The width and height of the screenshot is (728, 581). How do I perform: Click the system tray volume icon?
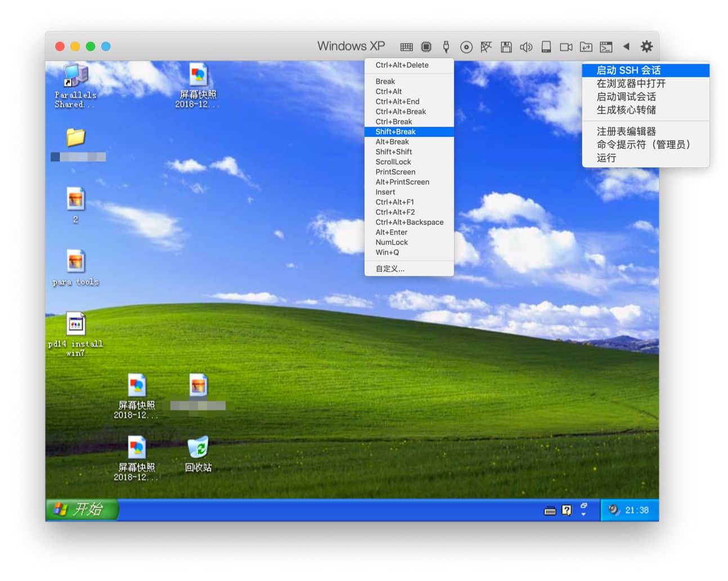click(613, 510)
